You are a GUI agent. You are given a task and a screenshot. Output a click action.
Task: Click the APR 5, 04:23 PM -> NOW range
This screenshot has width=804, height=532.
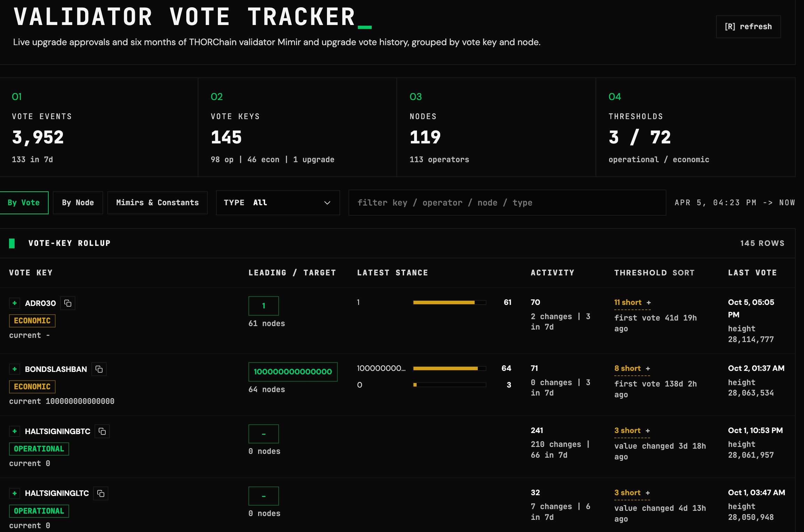coord(735,203)
